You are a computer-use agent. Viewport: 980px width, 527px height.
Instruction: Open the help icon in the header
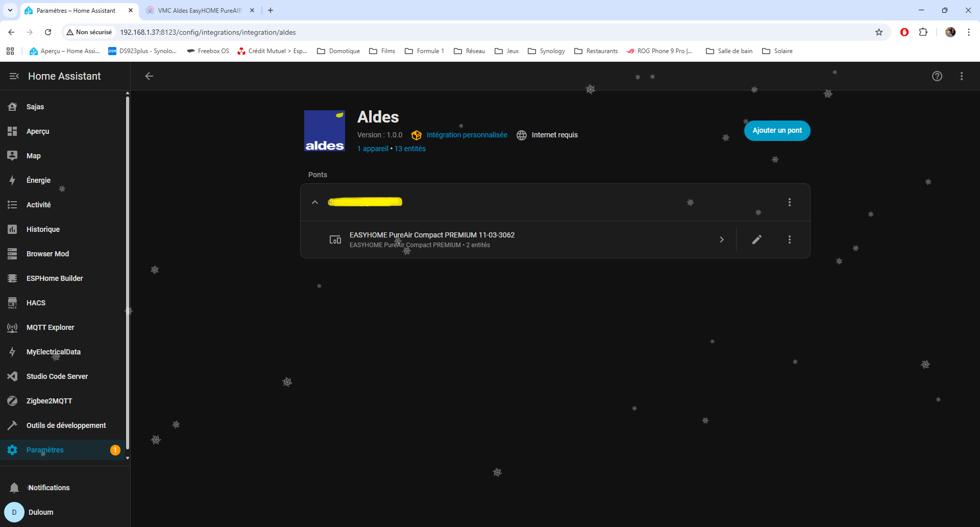point(937,76)
